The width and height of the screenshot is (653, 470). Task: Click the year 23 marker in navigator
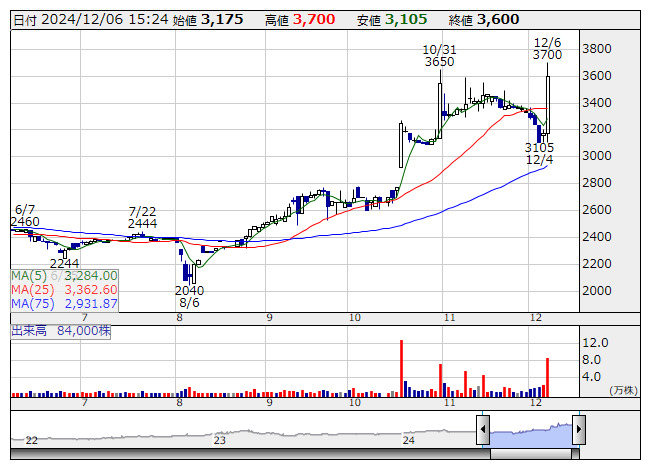click(x=219, y=440)
